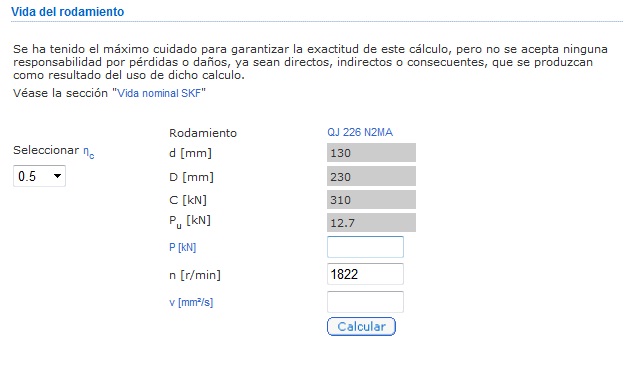Click the v [mm²/s] label link
Image resolution: width=644 pixels, height=366 pixels.
click(191, 302)
